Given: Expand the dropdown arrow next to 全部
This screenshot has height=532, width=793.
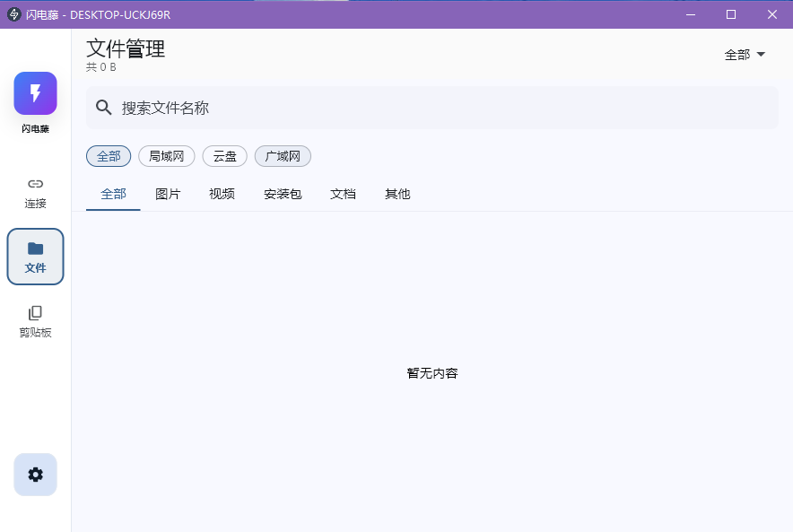Looking at the screenshot, I should 761,54.
